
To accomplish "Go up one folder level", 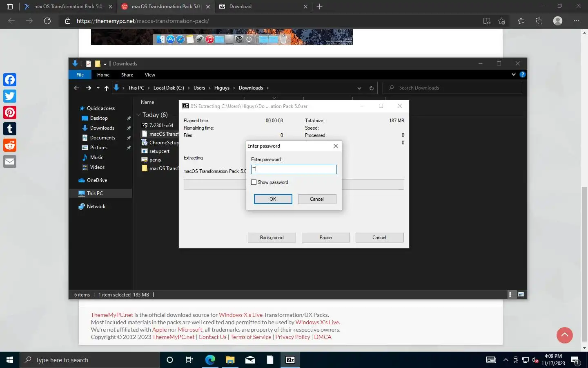I will [x=107, y=88].
